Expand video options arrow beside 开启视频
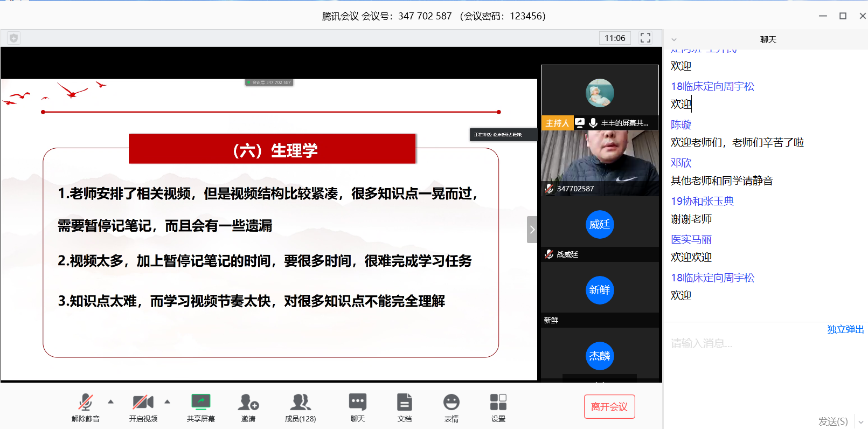This screenshot has height=429, width=868. click(168, 402)
